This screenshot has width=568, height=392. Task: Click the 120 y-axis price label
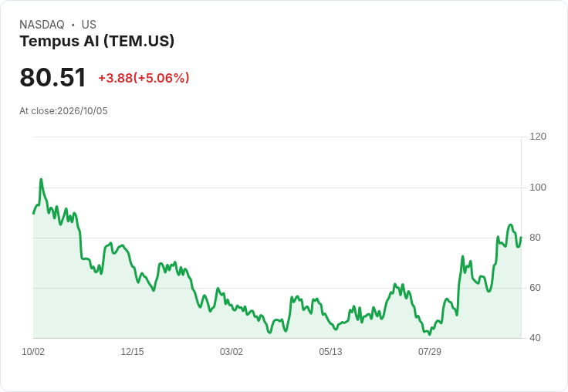pyautogui.click(x=538, y=137)
